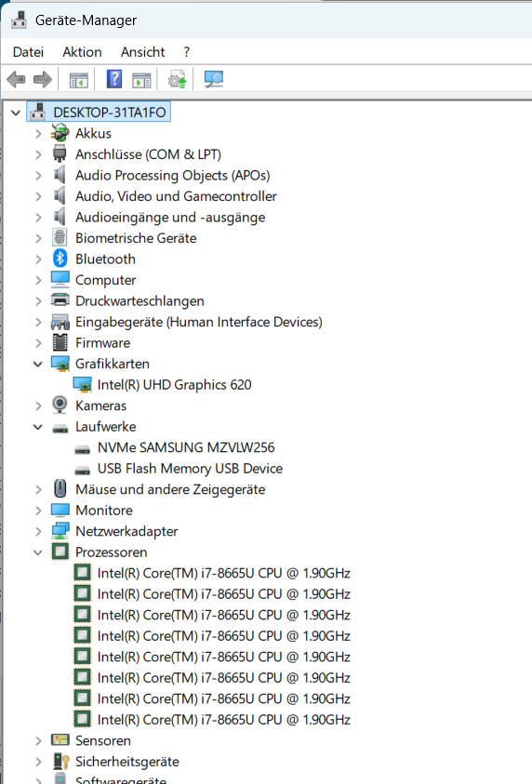This screenshot has height=784, width=532.
Task: Select Audio, Video und Gamecontroller label
Action: coord(176,196)
